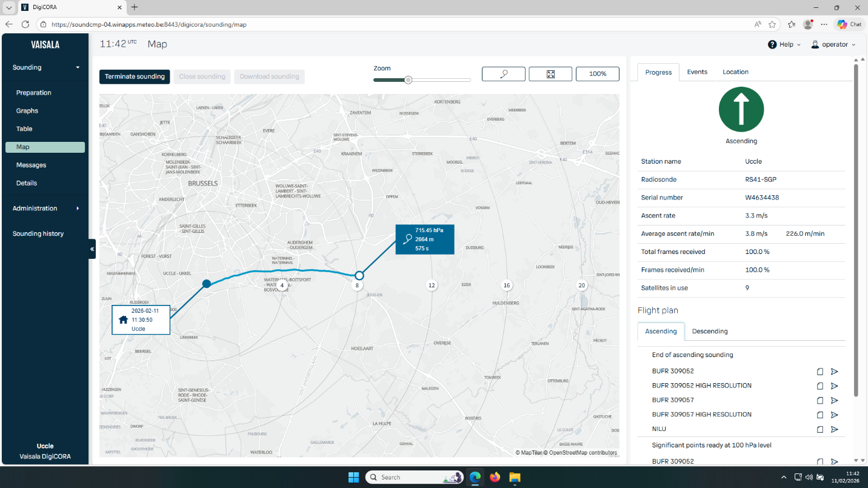Send the first BUFR 309052 message
This screenshot has width=868, height=488.
click(x=834, y=371)
